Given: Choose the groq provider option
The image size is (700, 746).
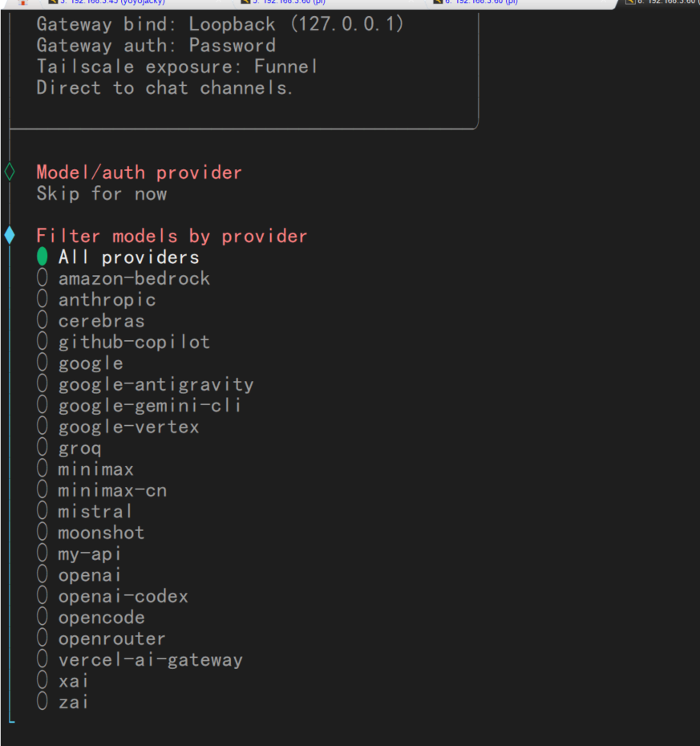Looking at the screenshot, I should 69,448.
